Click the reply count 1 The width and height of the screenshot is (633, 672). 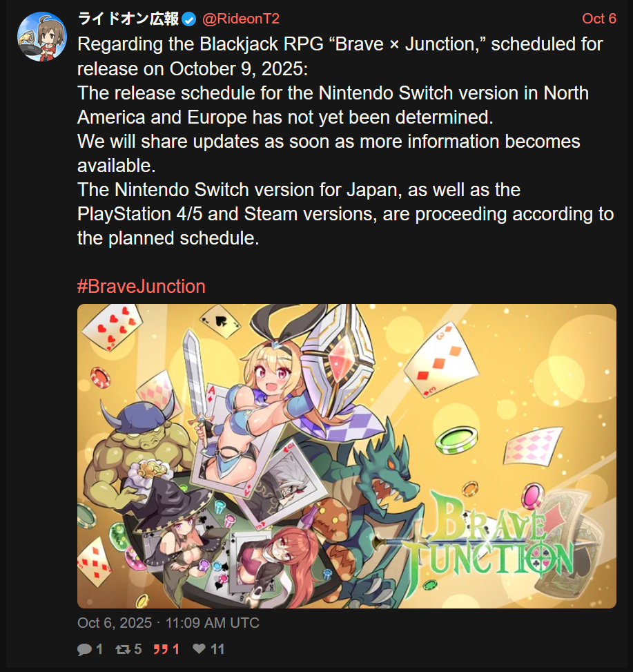click(99, 649)
